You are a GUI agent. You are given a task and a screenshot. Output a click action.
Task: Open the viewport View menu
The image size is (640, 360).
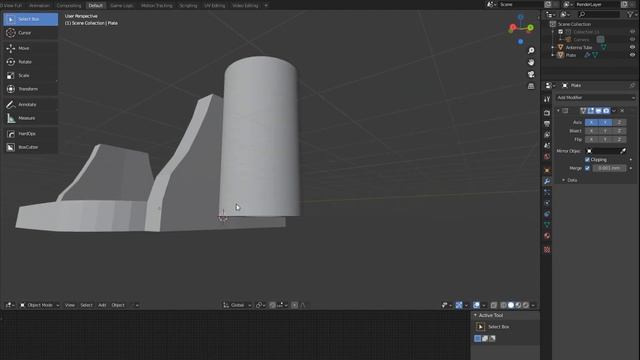point(70,305)
